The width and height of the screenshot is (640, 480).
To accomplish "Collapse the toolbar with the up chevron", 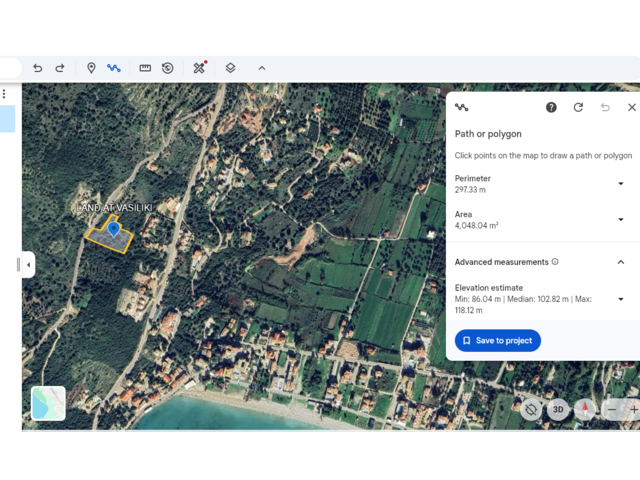I will 262,68.
